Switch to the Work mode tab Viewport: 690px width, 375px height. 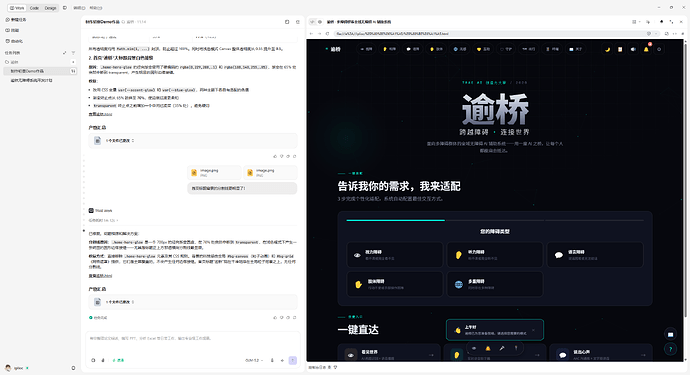(x=18, y=8)
